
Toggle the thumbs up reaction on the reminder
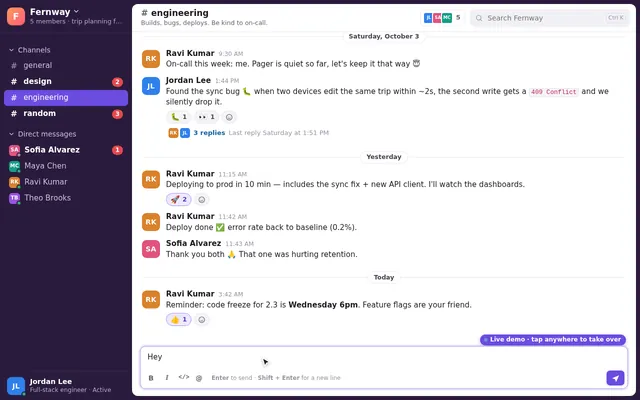point(179,320)
